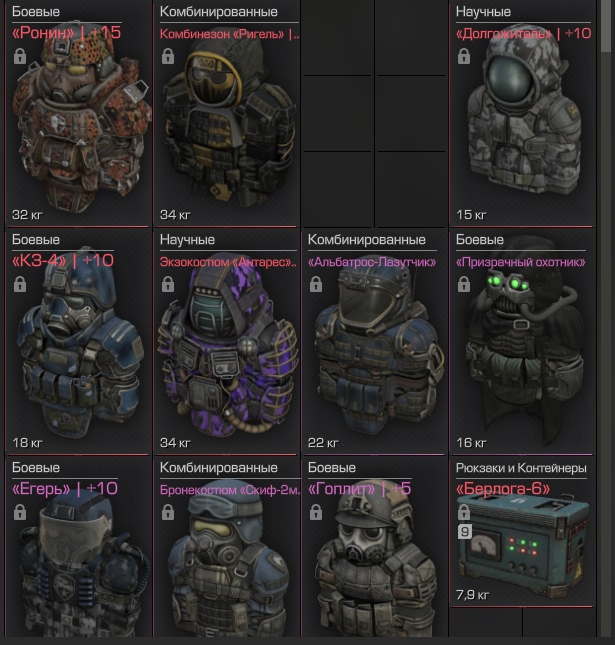This screenshot has width=615, height=645.
Task: Click the lock icon on «КЗ-4» armor
Action: coord(20,284)
